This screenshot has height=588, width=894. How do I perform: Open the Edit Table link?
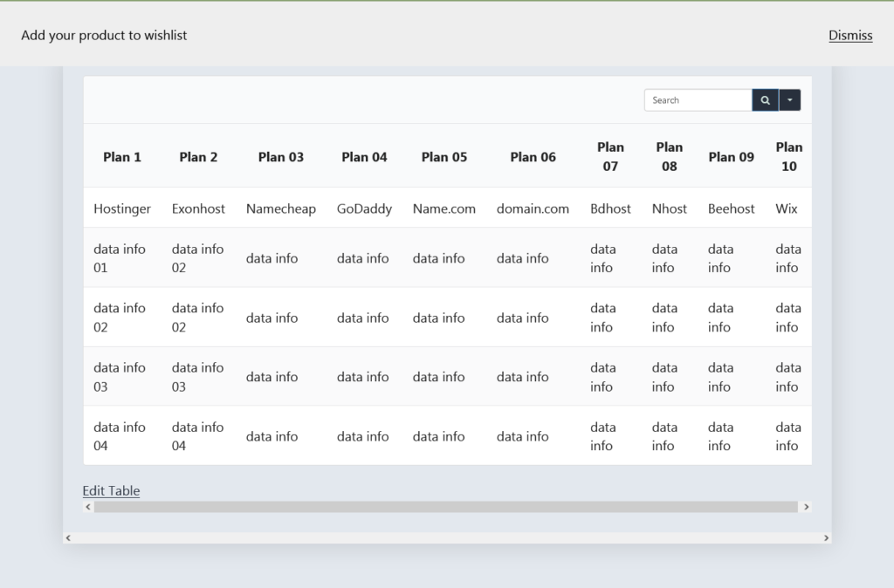pos(111,490)
